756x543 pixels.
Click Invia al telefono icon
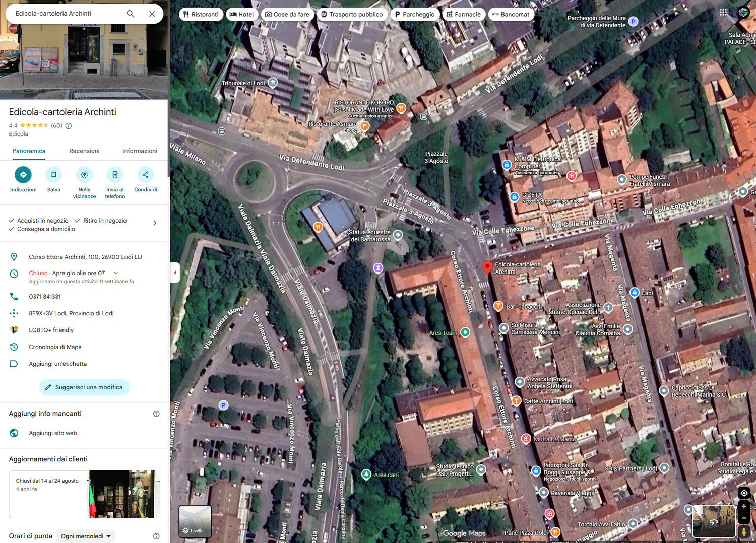(x=115, y=175)
